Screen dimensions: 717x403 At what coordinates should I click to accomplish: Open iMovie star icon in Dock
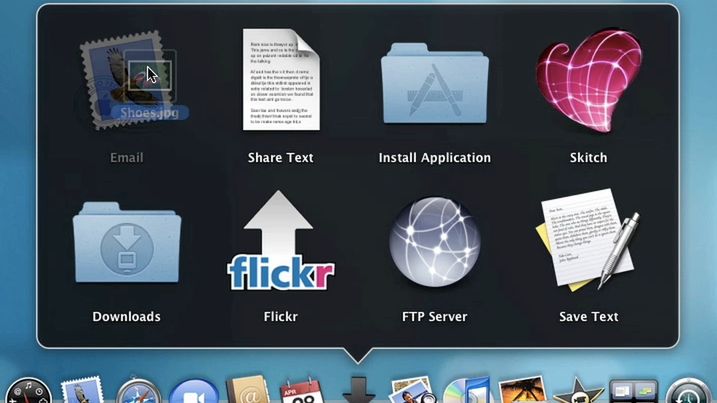click(577, 390)
